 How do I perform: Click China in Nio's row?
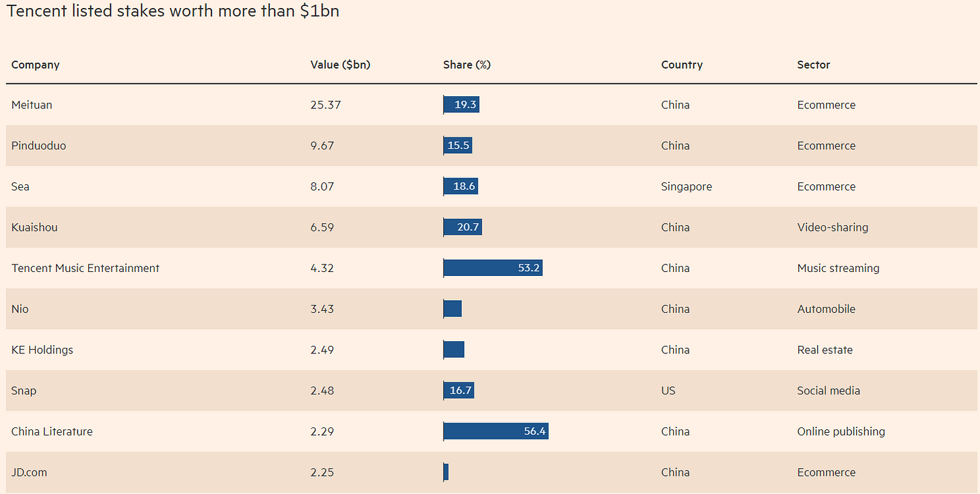click(675, 309)
